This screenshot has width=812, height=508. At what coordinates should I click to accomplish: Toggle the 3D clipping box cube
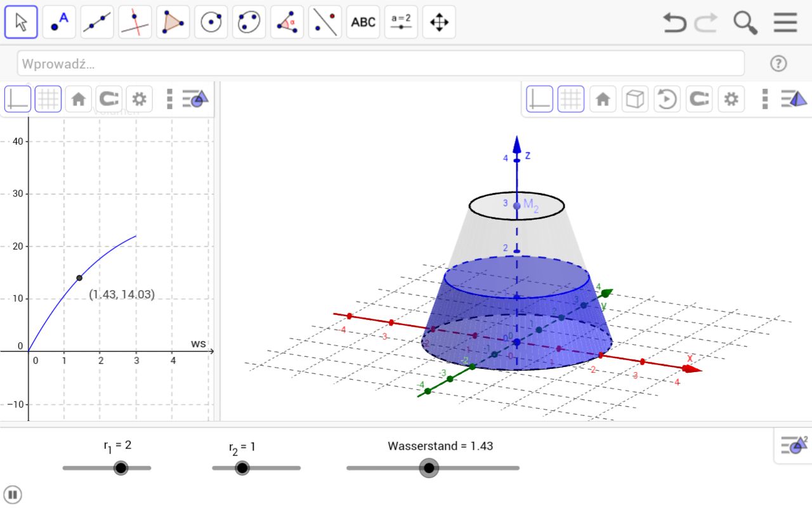coord(635,99)
